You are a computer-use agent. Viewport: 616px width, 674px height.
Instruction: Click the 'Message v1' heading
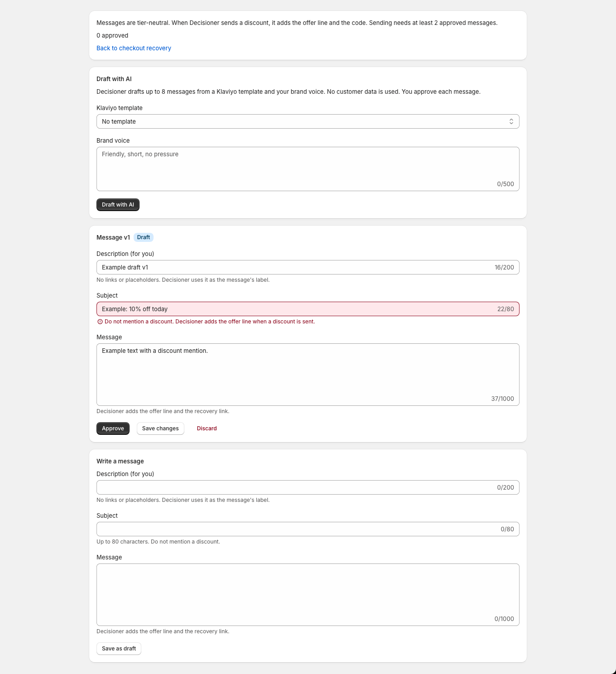pos(113,237)
